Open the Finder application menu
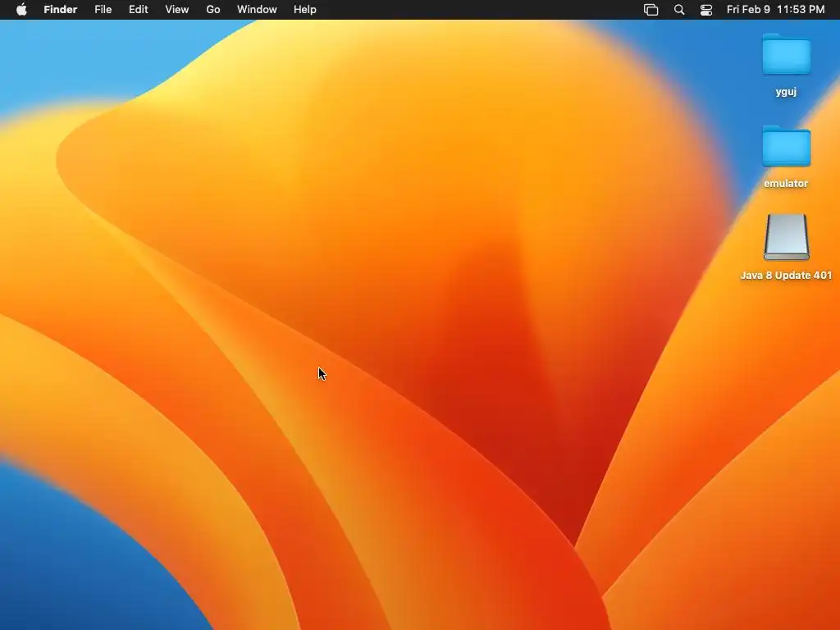840x630 pixels. 61,10
